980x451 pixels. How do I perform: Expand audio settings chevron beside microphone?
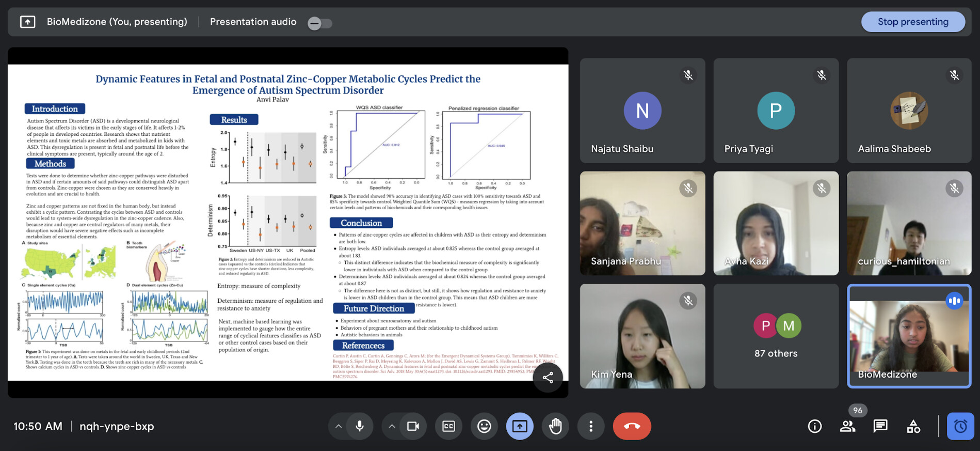[339, 426]
